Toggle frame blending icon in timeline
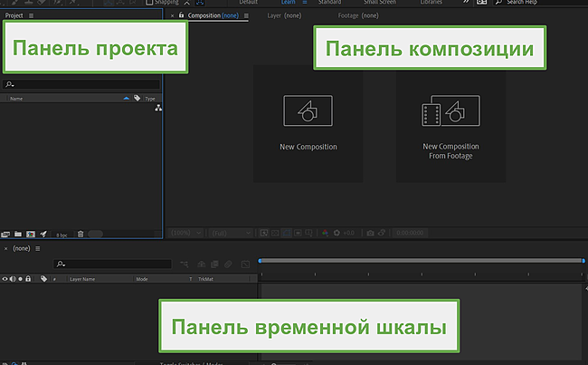588x365 pixels. tap(214, 264)
